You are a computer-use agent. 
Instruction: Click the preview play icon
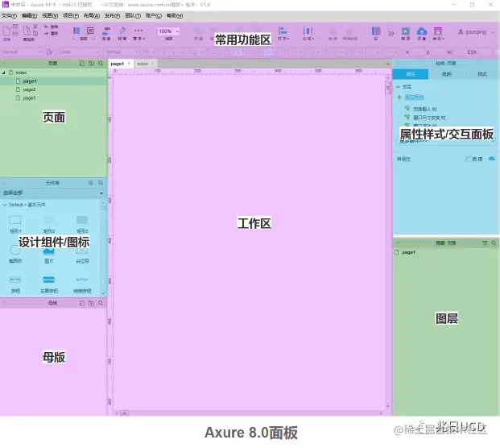click(x=406, y=31)
